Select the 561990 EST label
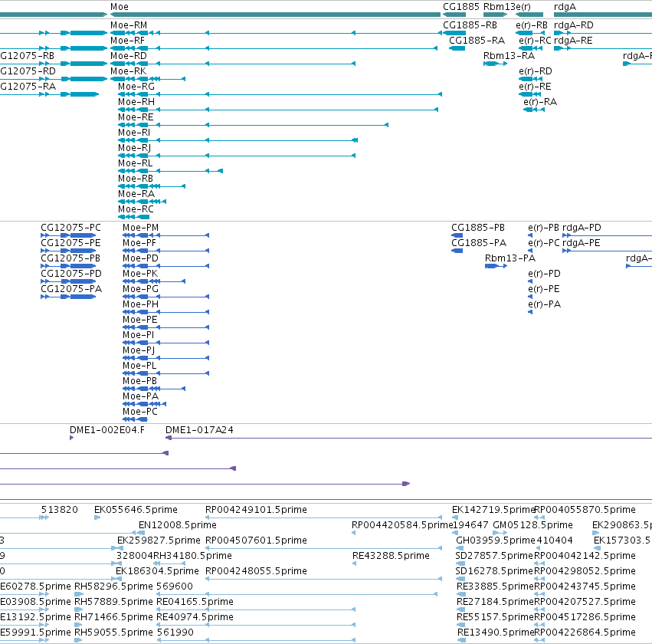This screenshot has height=644, width=652. coord(175,632)
